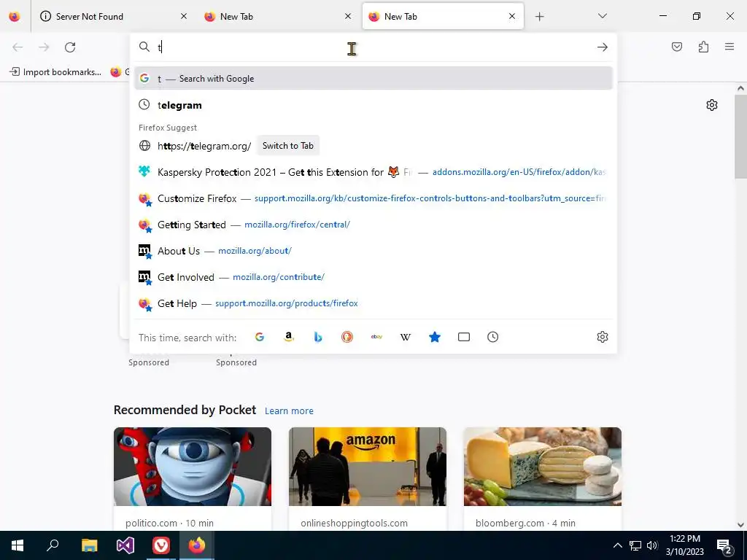Search this time with Bing icon
This screenshot has height=560, width=747.
[x=318, y=337]
